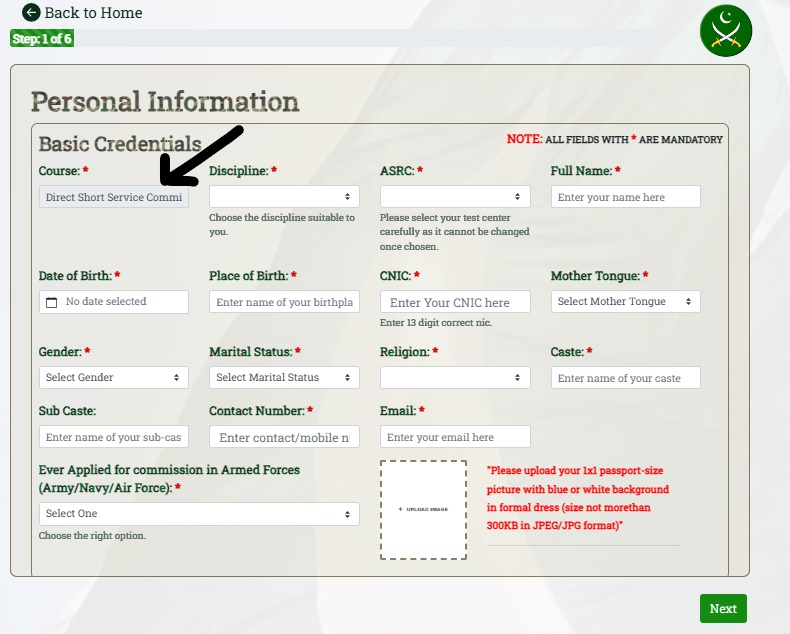This screenshot has height=634, width=790.
Task: Click the Full Name input field
Action: [x=625, y=197]
